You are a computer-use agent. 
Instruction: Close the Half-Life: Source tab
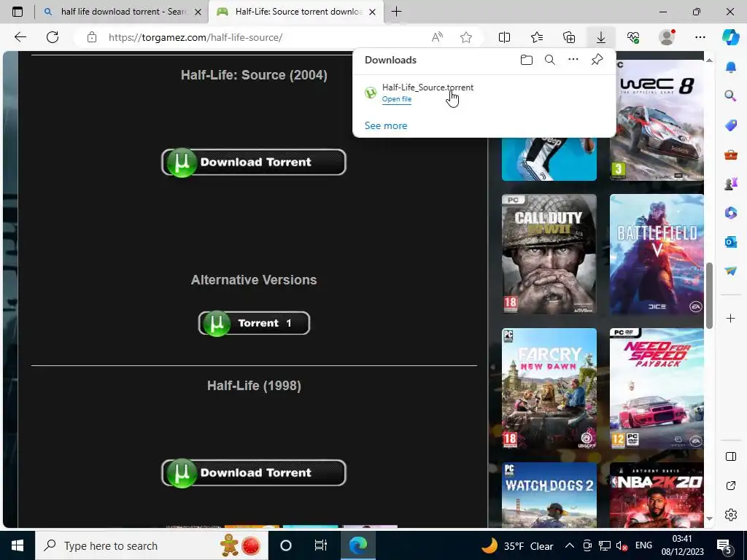pos(373,12)
